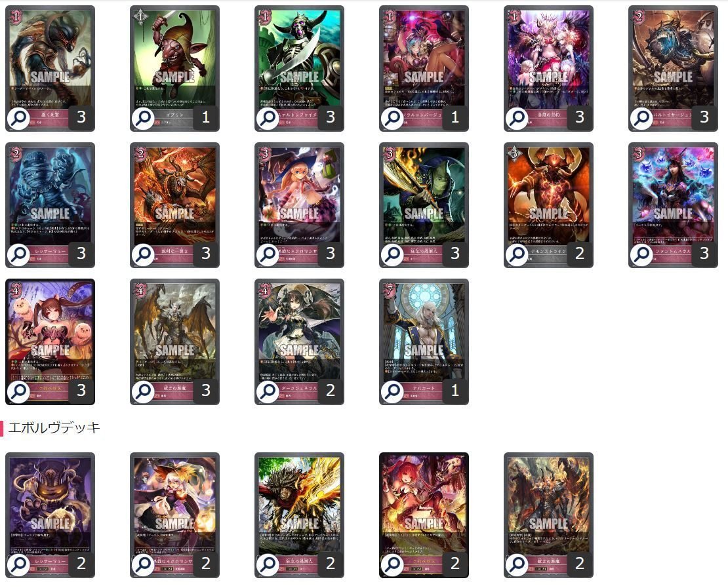The width and height of the screenshot is (728, 588).
Task: Magnify the evolved 狂気の処刑人 card
Action: coord(268,565)
